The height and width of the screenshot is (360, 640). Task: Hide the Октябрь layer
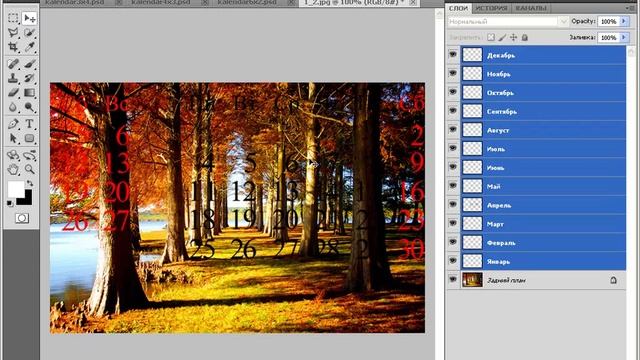[x=453, y=92]
